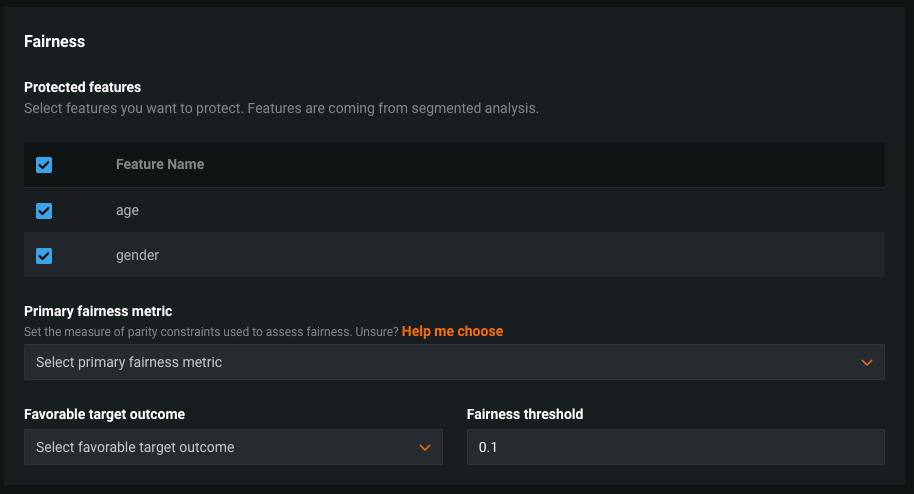The height and width of the screenshot is (494, 914).
Task: Focus the Fairness threshold input field
Action: coord(675,447)
